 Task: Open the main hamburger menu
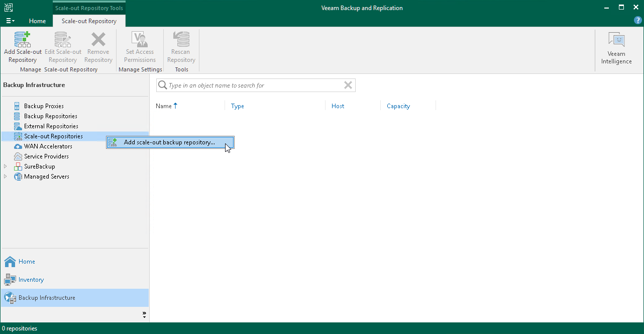10,21
